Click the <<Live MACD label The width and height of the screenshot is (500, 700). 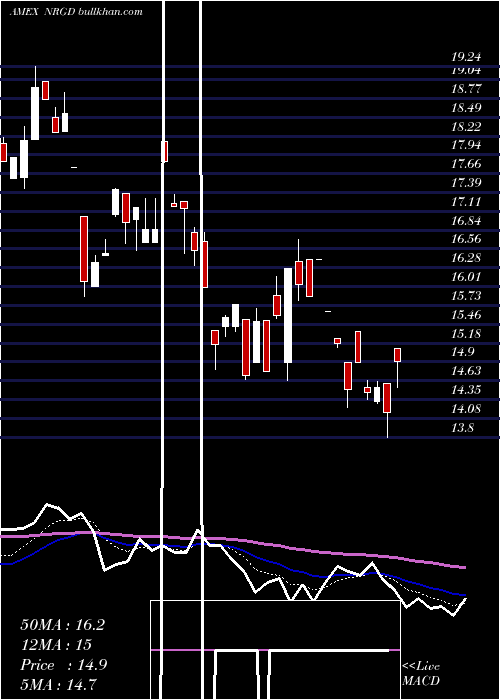click(x=421, y=673)
